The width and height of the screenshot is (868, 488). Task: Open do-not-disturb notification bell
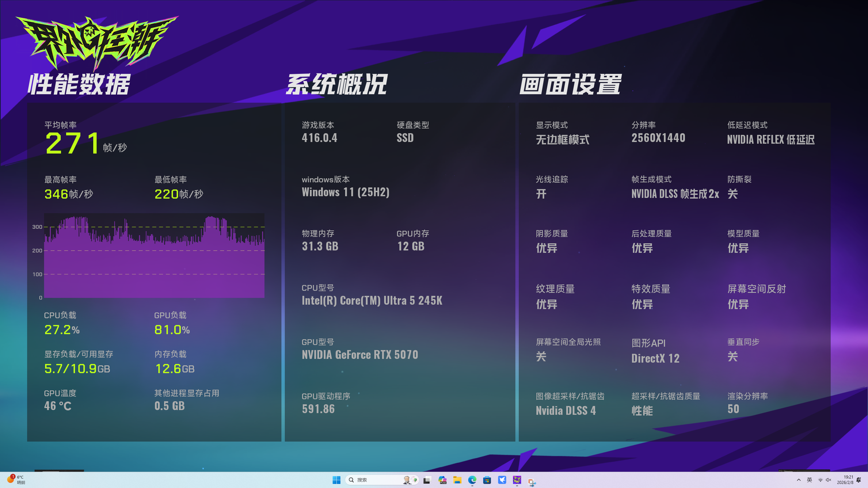click(x=859, y=480)
